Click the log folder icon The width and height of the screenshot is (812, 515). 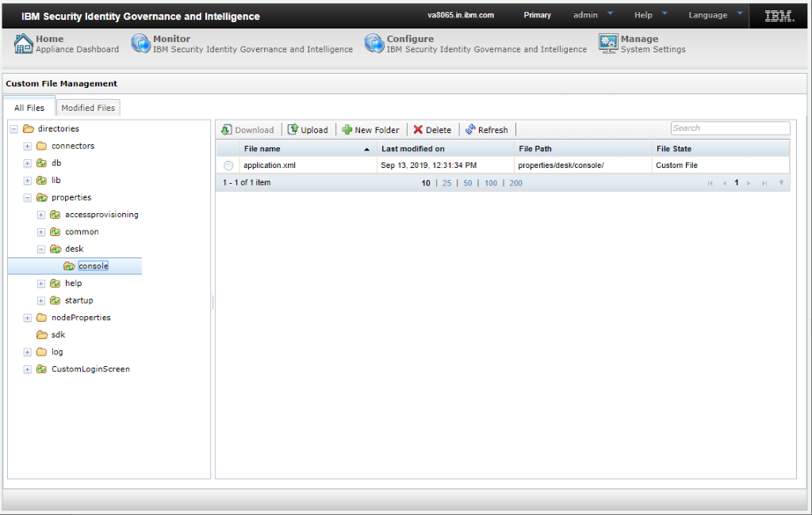[42, 352]
